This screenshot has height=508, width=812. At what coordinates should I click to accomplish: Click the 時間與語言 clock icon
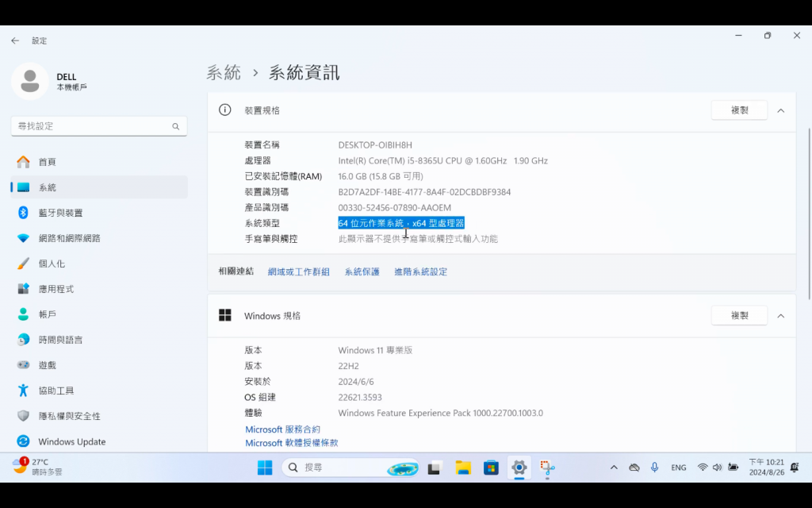tap(23, 340)
